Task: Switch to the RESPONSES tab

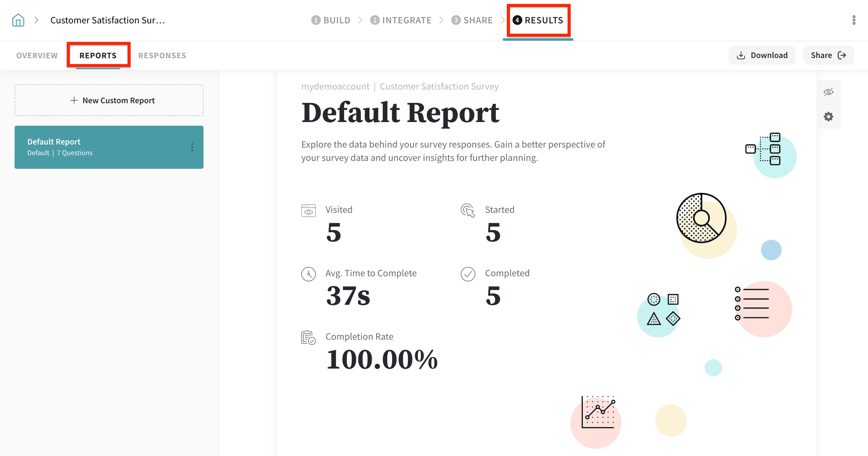Action: coord(162,56)
